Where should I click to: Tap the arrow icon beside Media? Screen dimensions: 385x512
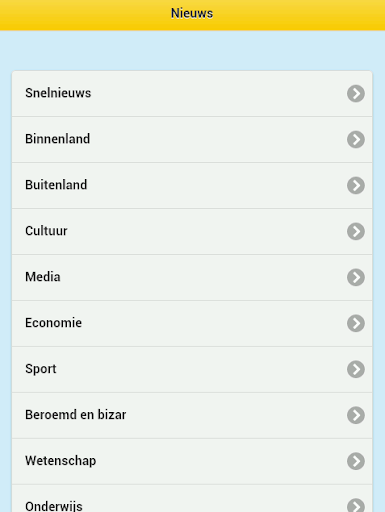pos(356,277)
